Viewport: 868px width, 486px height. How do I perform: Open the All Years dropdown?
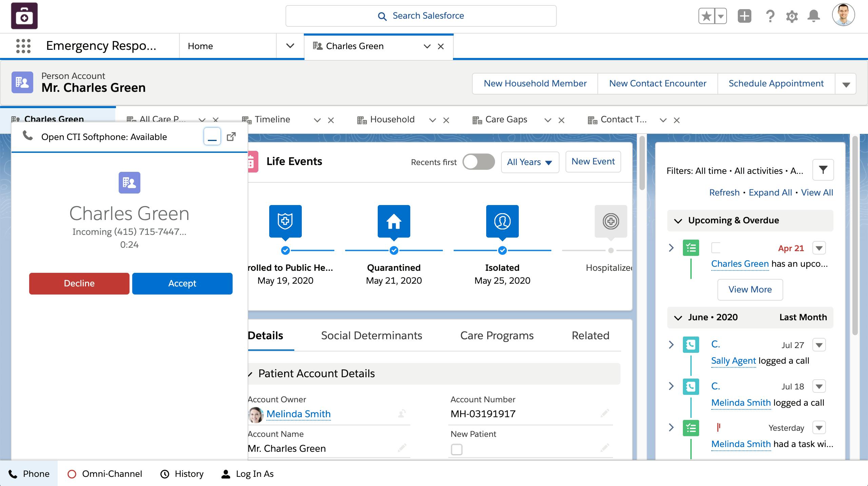click(x=530, y=162)
